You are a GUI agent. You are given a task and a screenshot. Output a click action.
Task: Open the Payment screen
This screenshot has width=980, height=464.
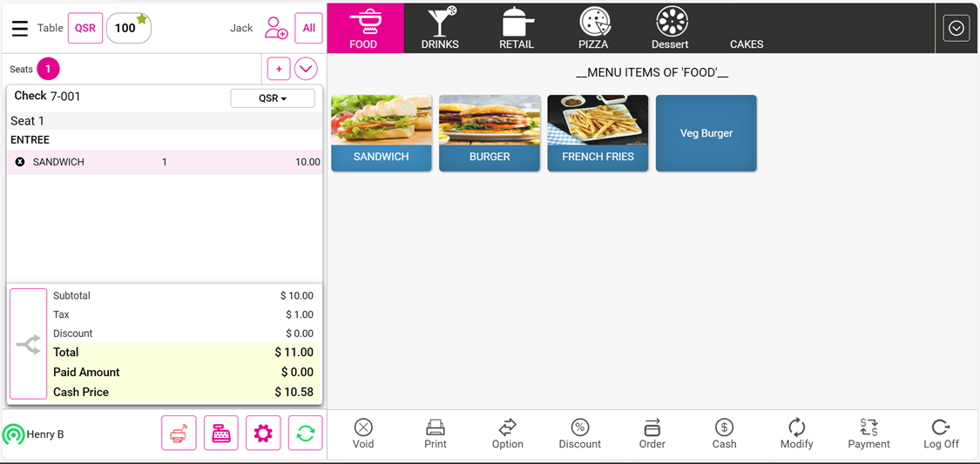[868, 434]
